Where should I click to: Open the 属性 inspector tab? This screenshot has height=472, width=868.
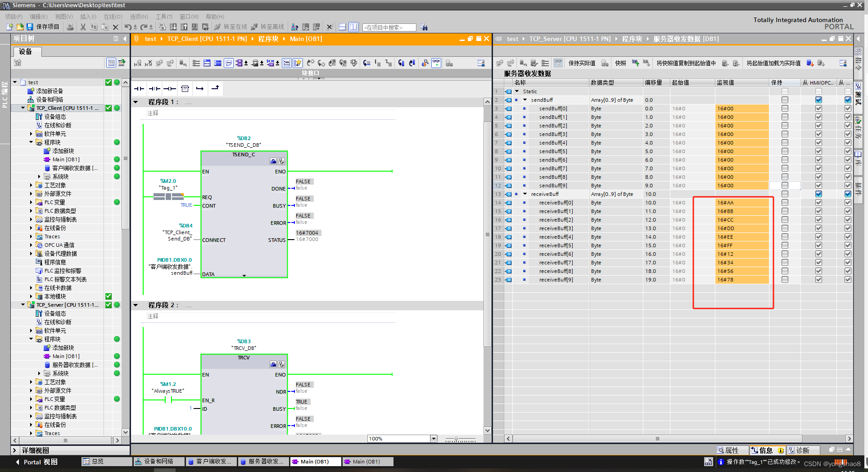tap(732, 450)
